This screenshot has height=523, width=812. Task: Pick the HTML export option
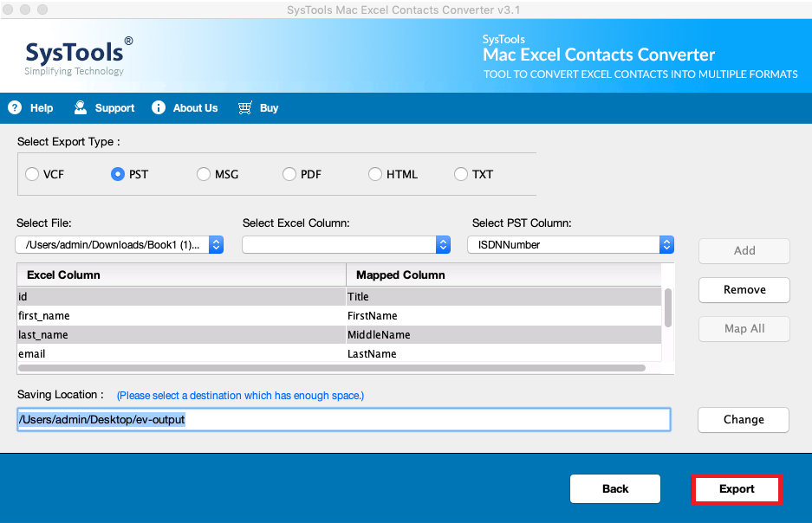click(x=375, y=174)
